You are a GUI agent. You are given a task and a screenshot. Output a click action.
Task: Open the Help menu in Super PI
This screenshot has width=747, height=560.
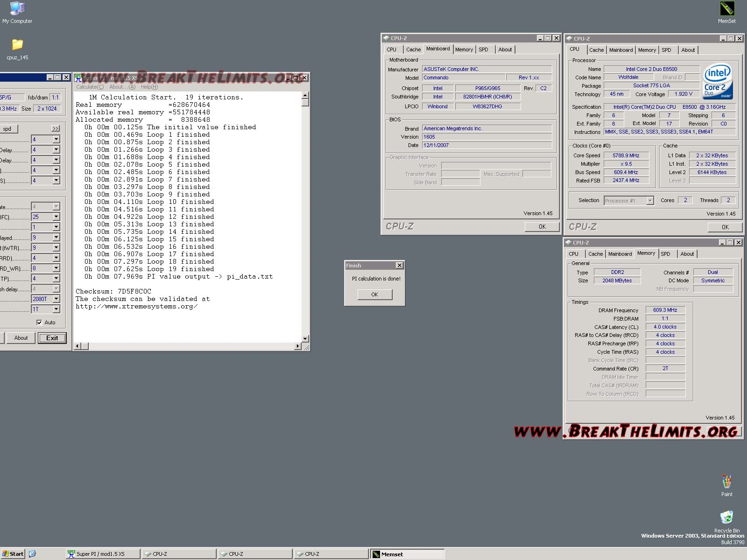(x=149, y=87)
